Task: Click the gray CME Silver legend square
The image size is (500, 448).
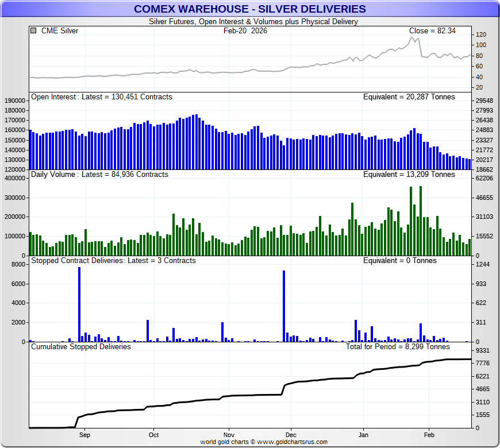Action: point(34,31)
